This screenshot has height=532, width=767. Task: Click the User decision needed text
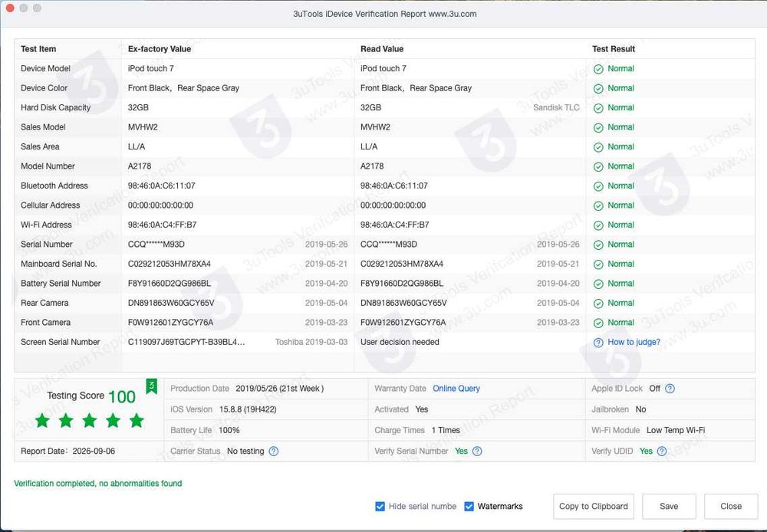point(400,343)
